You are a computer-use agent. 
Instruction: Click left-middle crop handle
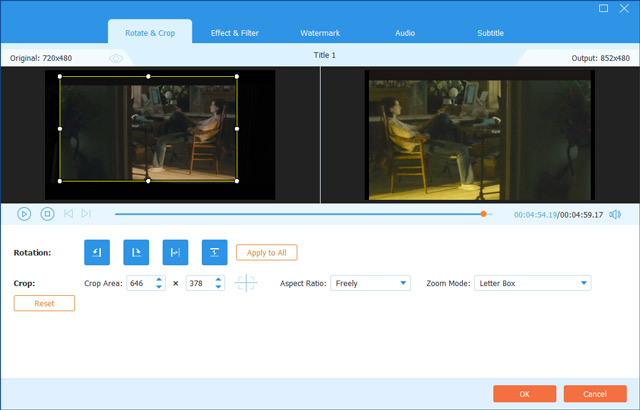tap(60, 129)
